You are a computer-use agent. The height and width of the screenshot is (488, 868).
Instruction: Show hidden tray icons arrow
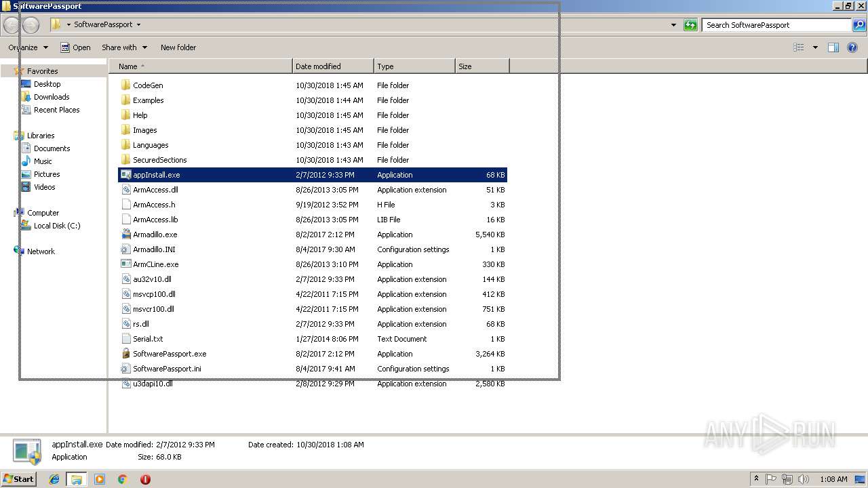tap(756, 479)
